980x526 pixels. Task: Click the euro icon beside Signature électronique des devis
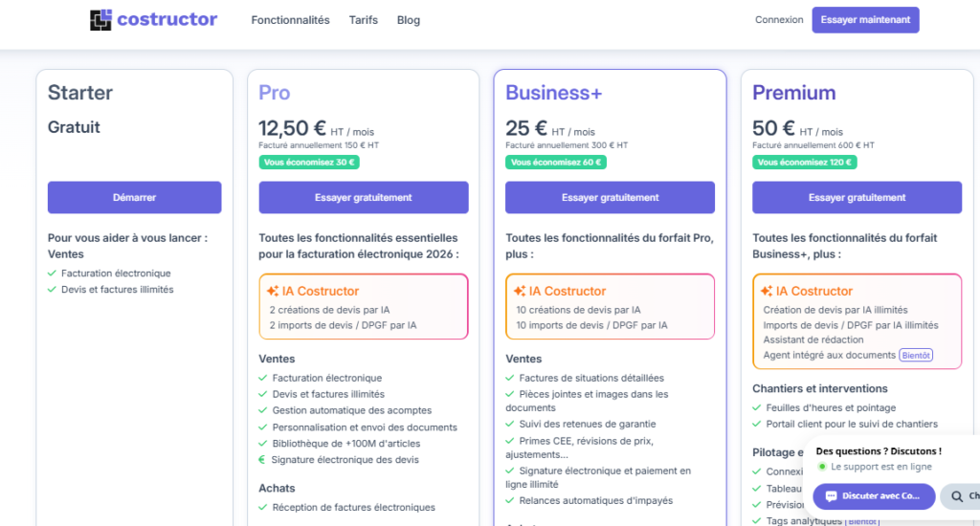(x=262, y=459)
